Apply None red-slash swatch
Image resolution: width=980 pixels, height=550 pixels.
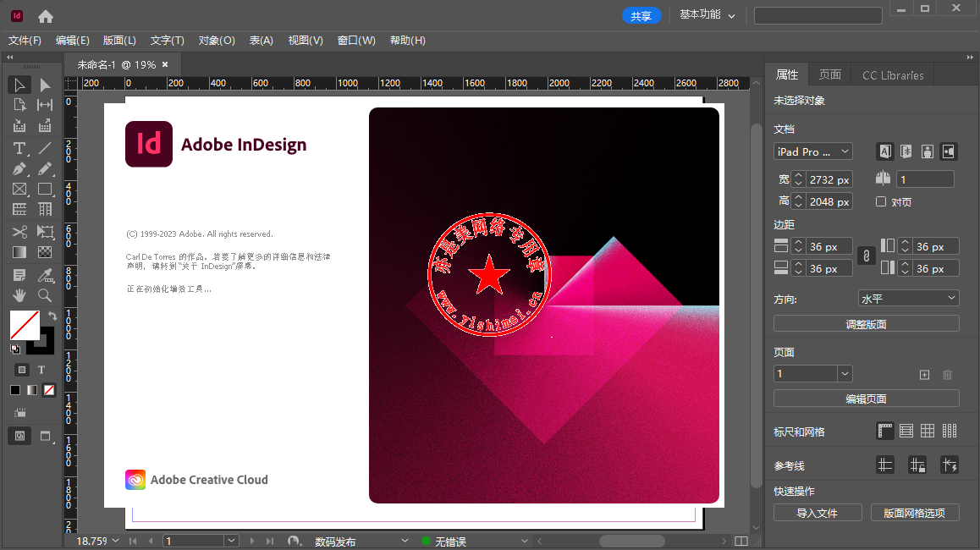pyautogui.click(x=49, y=390)
